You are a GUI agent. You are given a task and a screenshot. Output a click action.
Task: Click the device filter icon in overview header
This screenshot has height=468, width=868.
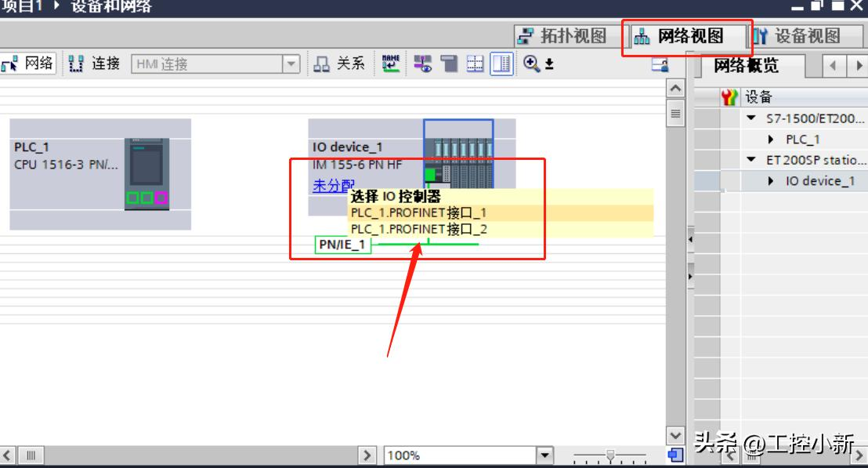(729, 97)
